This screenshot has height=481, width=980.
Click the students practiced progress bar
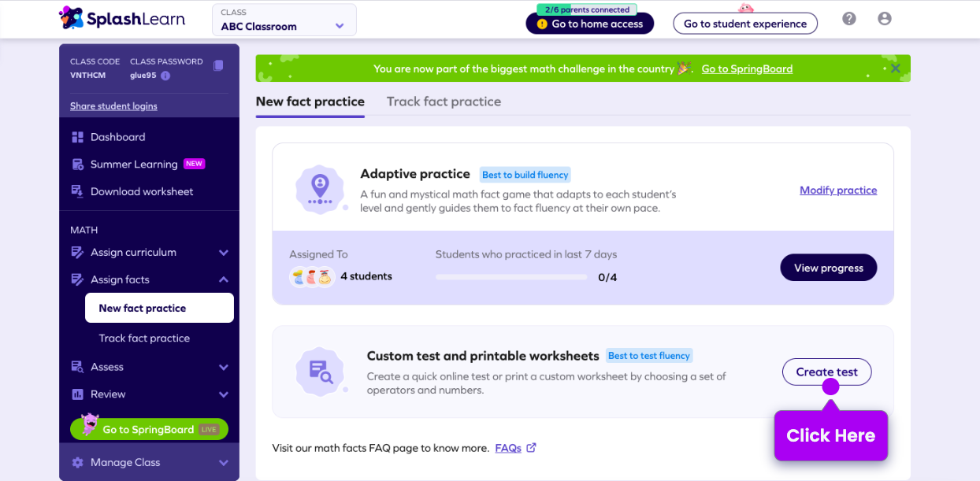511,277
